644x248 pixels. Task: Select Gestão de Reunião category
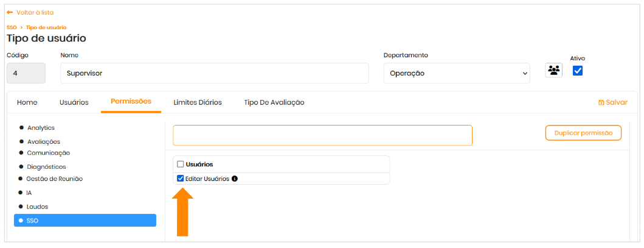(54, 179)
